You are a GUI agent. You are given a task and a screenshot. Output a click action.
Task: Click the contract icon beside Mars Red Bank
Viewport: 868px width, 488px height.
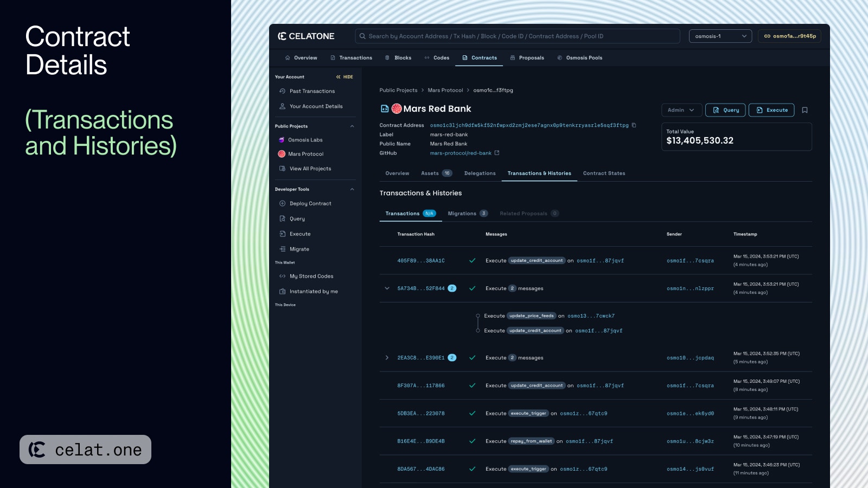385,108
